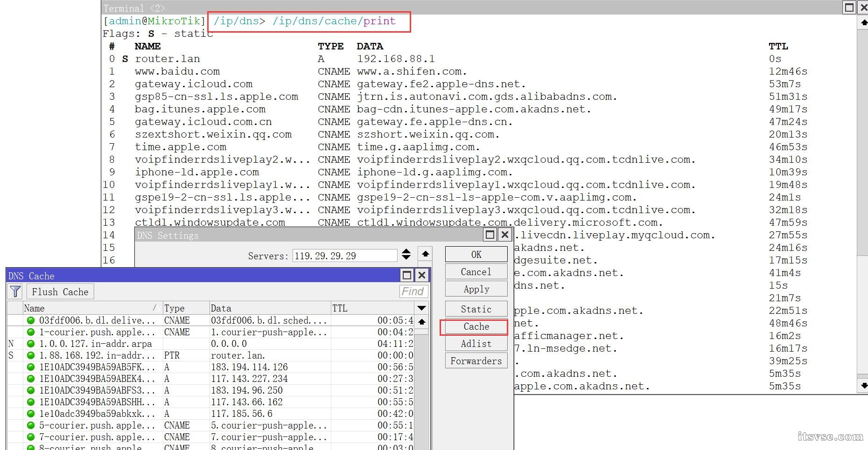Click the terminal scrollbar down arrow
The image size is (868, 450).
coord(863,386)
